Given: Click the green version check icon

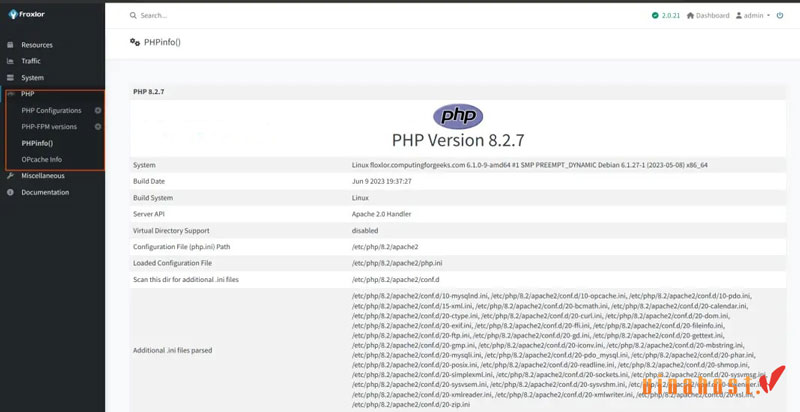Looking at the screenshot, I should point(655,15).
